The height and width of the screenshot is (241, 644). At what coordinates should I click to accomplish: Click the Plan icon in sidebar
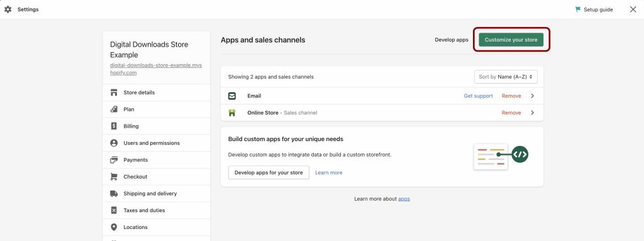[114, 109]
